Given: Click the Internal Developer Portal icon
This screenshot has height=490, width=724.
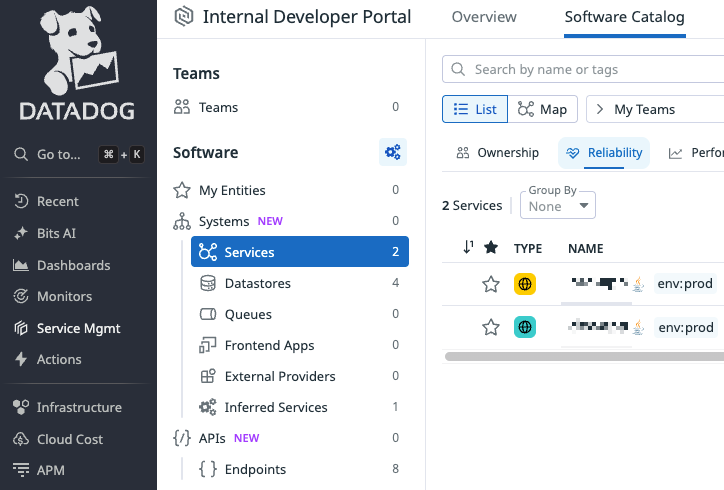Looking at the screenshot, I should tap(184, 17).
